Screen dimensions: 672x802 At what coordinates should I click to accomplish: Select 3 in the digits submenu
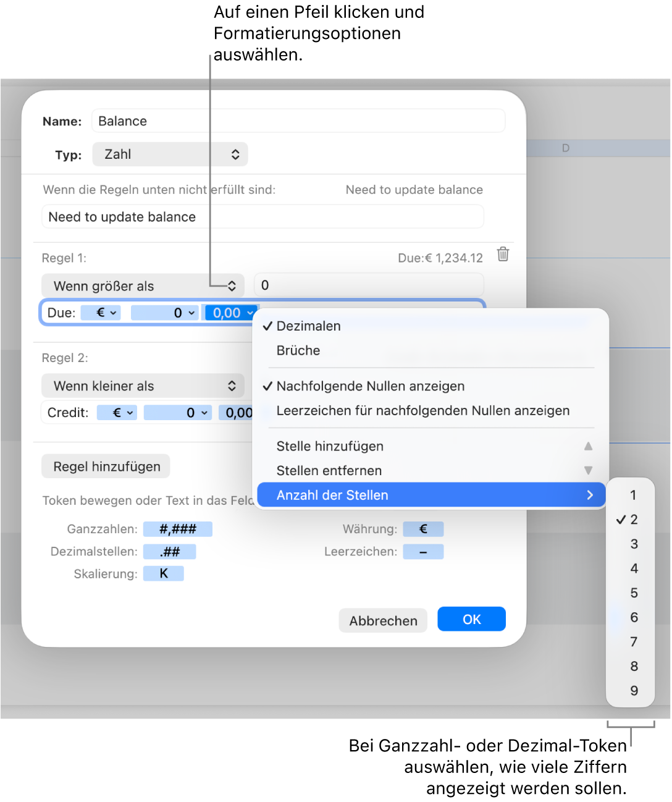631,544
